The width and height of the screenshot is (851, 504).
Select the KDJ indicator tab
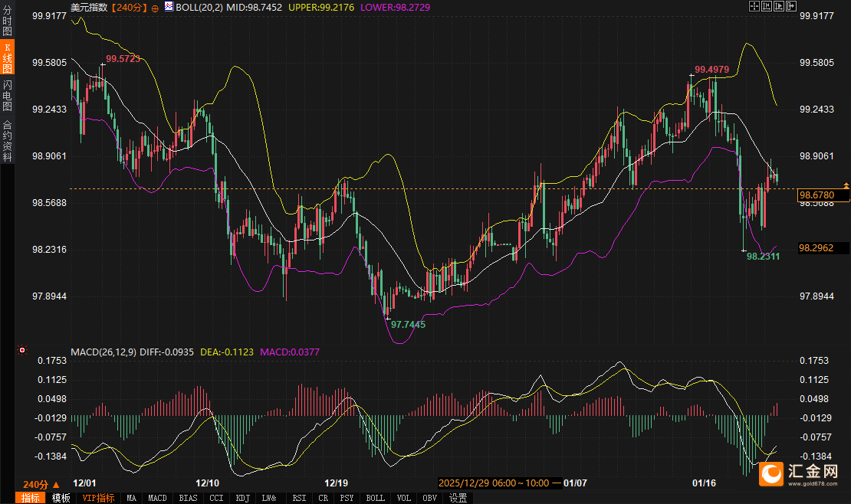[x=242, y=498]
